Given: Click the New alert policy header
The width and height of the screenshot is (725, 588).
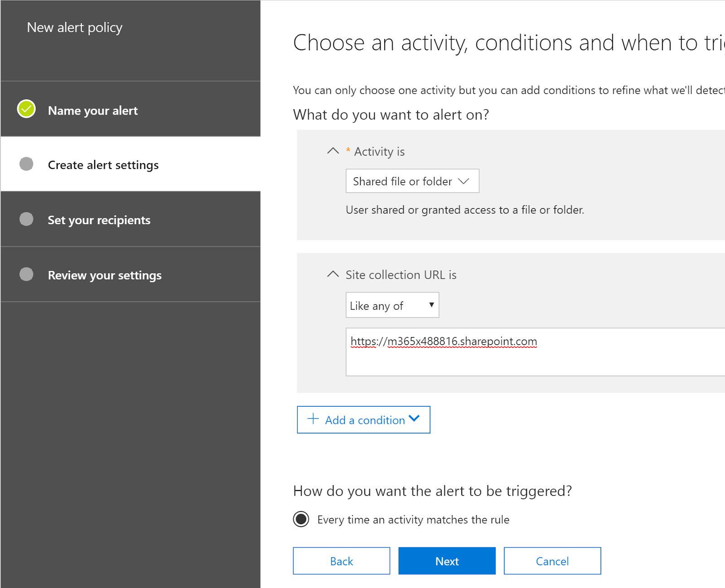Looking at the screenshot, I should tap(74, 27).
